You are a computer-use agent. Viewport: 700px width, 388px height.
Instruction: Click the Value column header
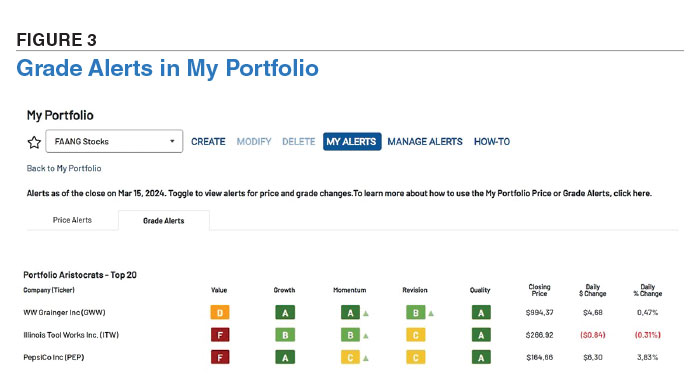[219, 290]
